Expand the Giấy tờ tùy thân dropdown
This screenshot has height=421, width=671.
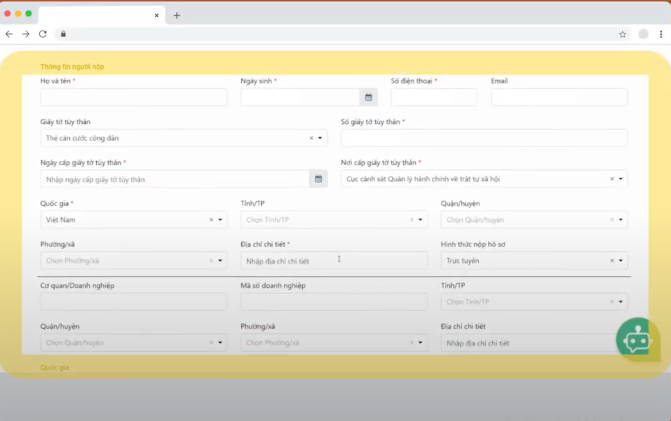tap(320, 138)
